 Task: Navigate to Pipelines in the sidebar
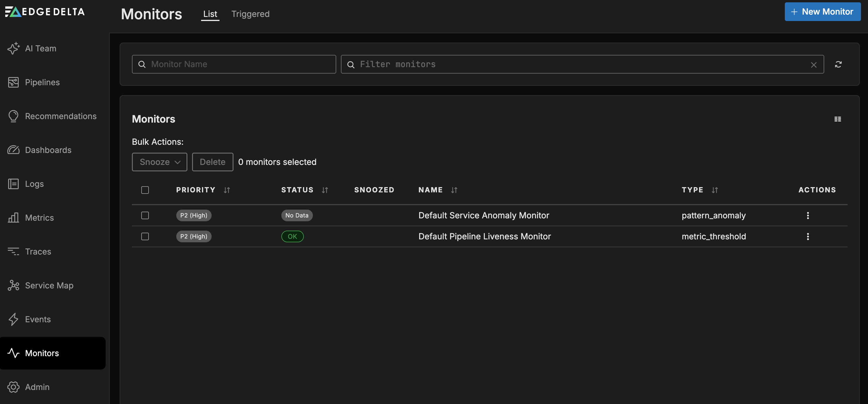42,82
